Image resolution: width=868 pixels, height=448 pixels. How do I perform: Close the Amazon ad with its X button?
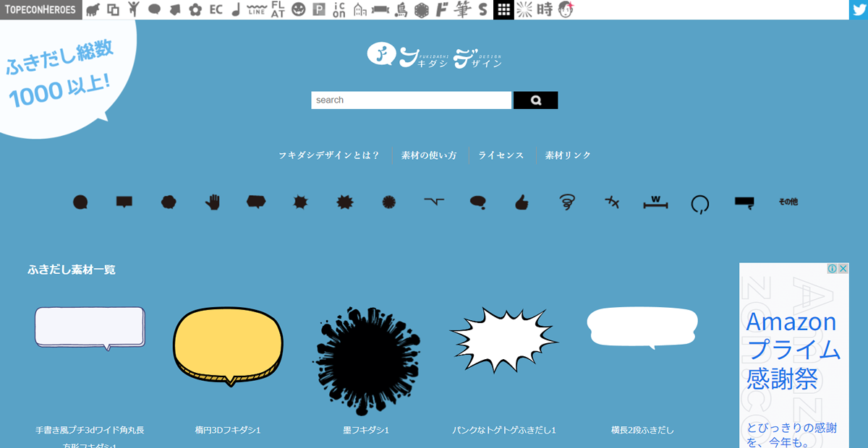coord(843,268)
